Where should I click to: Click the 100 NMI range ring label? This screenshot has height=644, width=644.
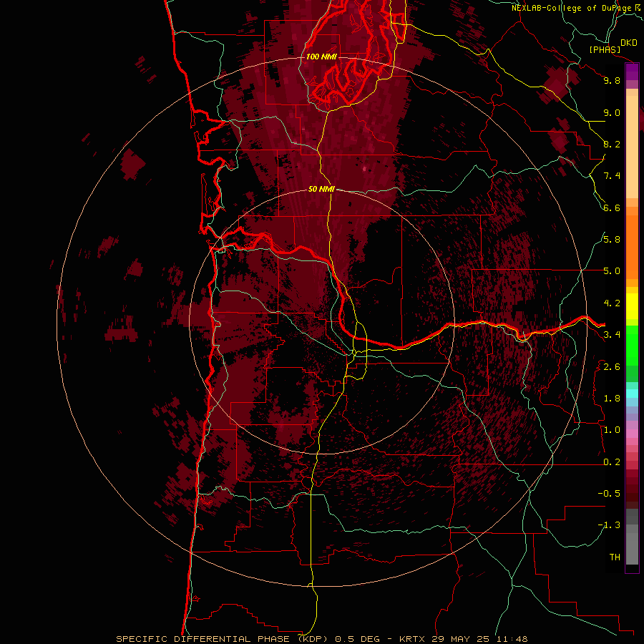click(321, 57)
